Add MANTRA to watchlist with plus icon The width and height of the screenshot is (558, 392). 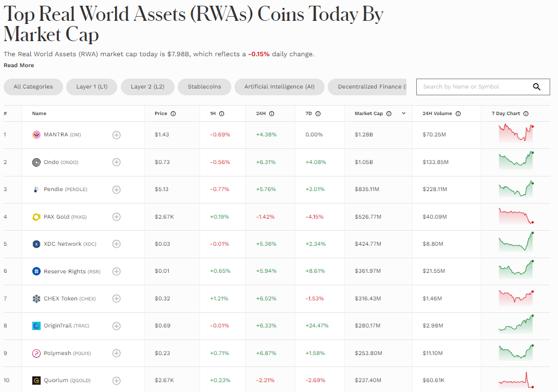[116, 135]
